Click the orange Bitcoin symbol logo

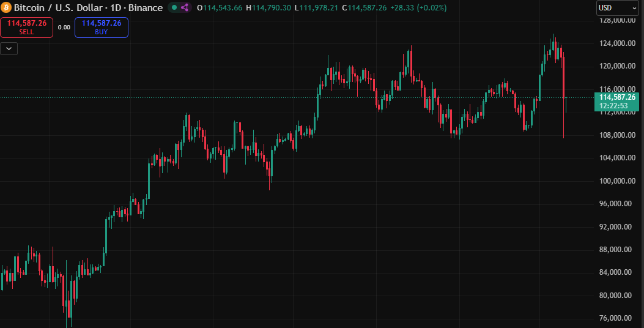(7, 8)
